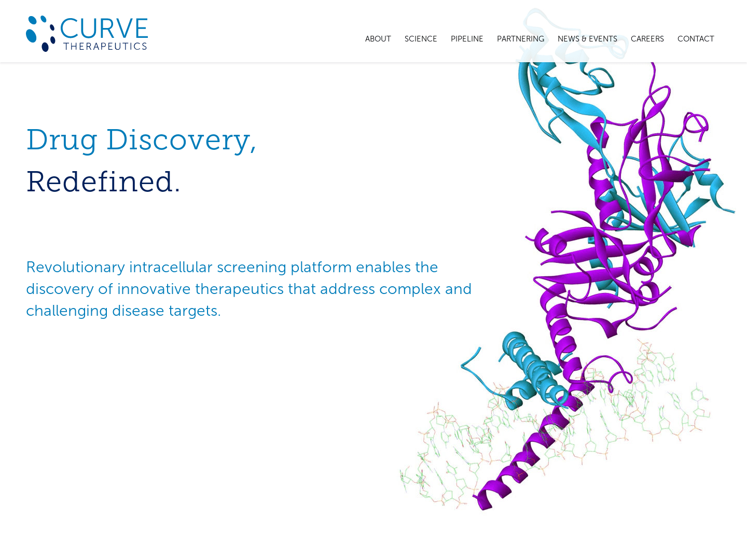The height and width of the screenshot is (560, 747).
Task: Click the THERAPEUTICS subtitle under the logo
Action: click(105, 46)
